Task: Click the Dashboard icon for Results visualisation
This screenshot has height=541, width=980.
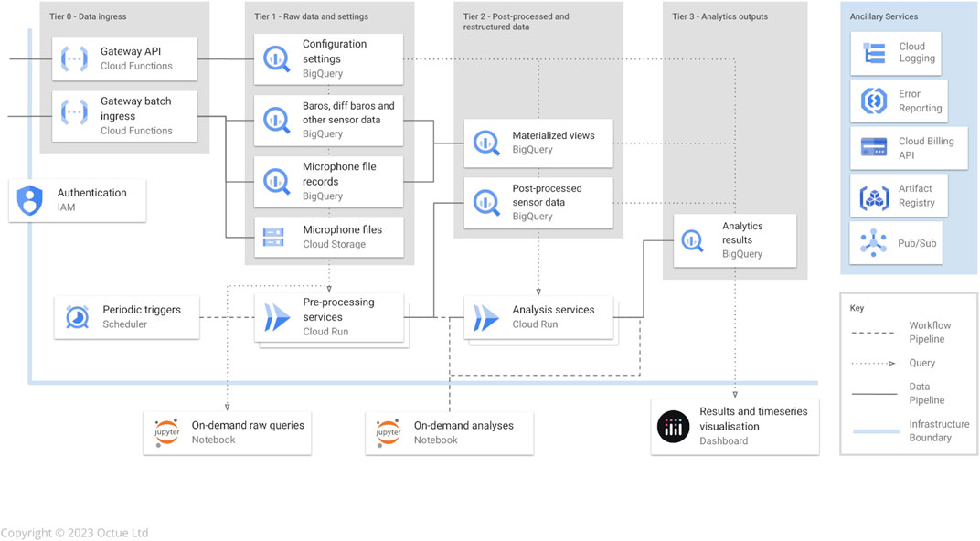Action: pyautogui.click(x=673, y=427)
